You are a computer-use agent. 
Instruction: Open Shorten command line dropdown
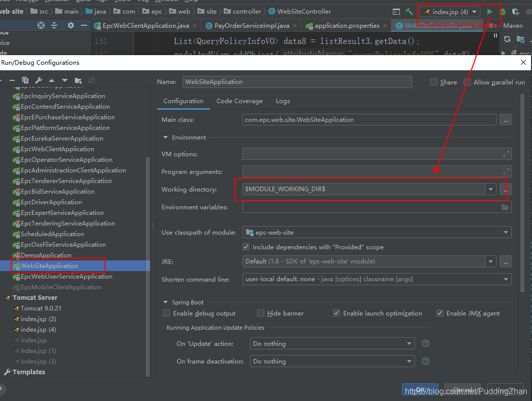(377, 279)
